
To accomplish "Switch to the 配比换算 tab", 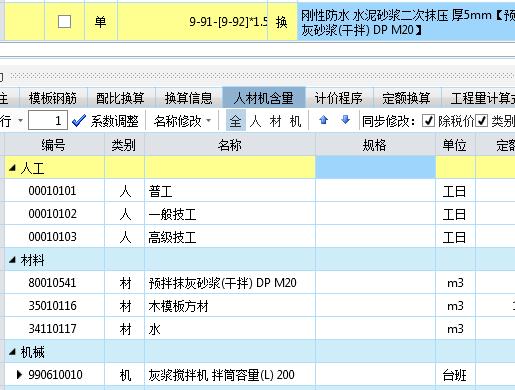I will 120,98.
